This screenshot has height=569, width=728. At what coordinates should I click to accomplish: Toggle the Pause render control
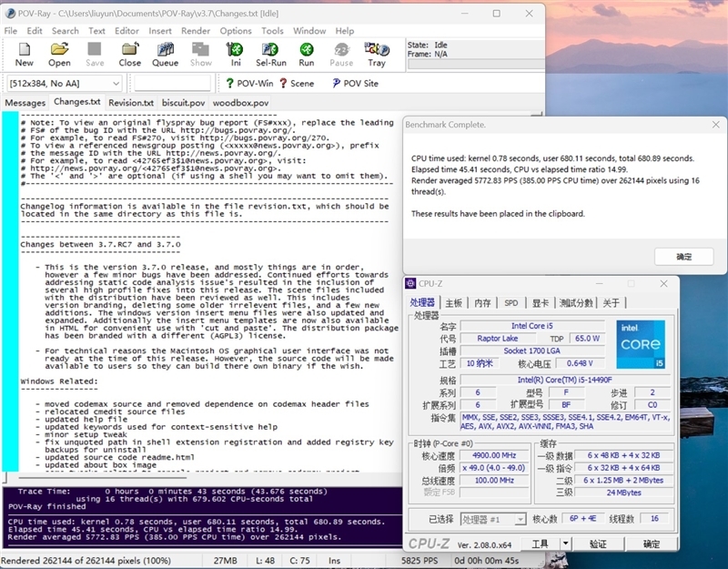click(x=340, y=53)
